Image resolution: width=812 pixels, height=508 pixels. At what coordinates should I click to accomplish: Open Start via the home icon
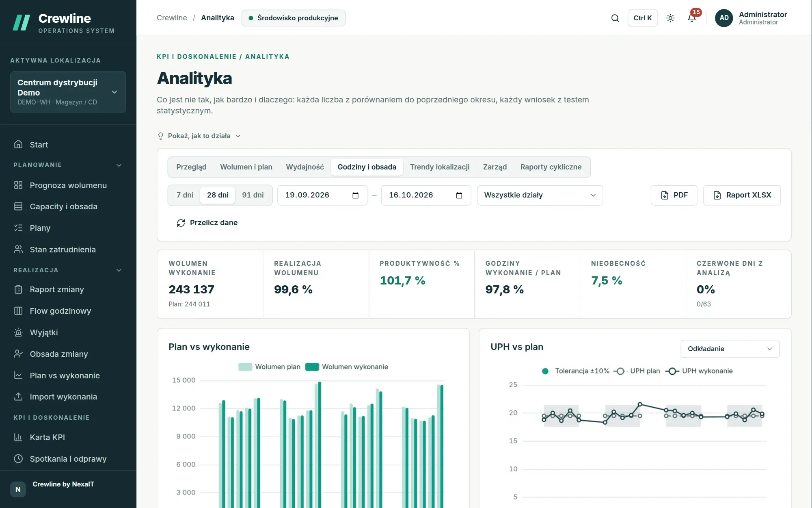(x=18, y=144)
